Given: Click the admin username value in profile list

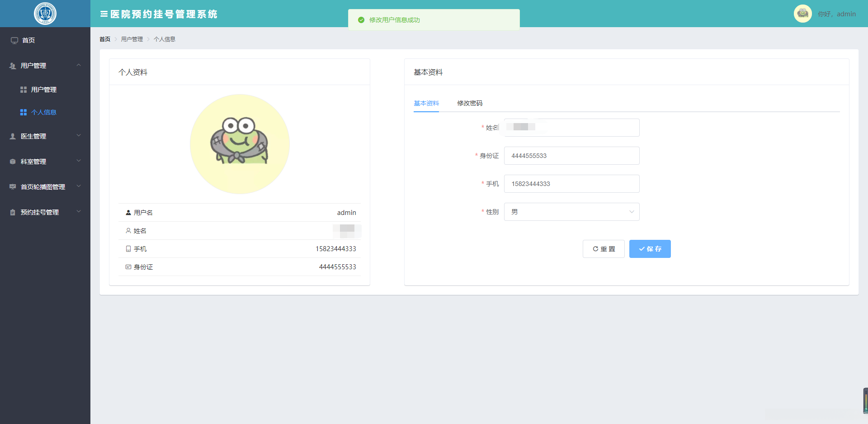Looking at the screenshot, I should tap(347, 213).
